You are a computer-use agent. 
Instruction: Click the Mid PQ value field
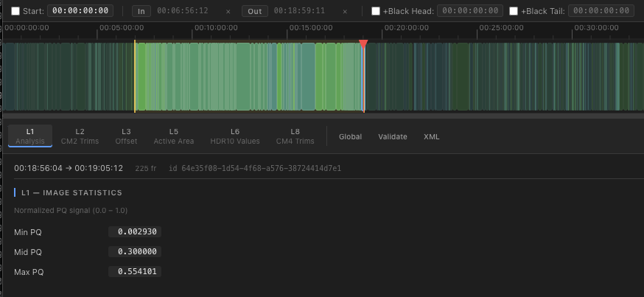click(135, 252)
